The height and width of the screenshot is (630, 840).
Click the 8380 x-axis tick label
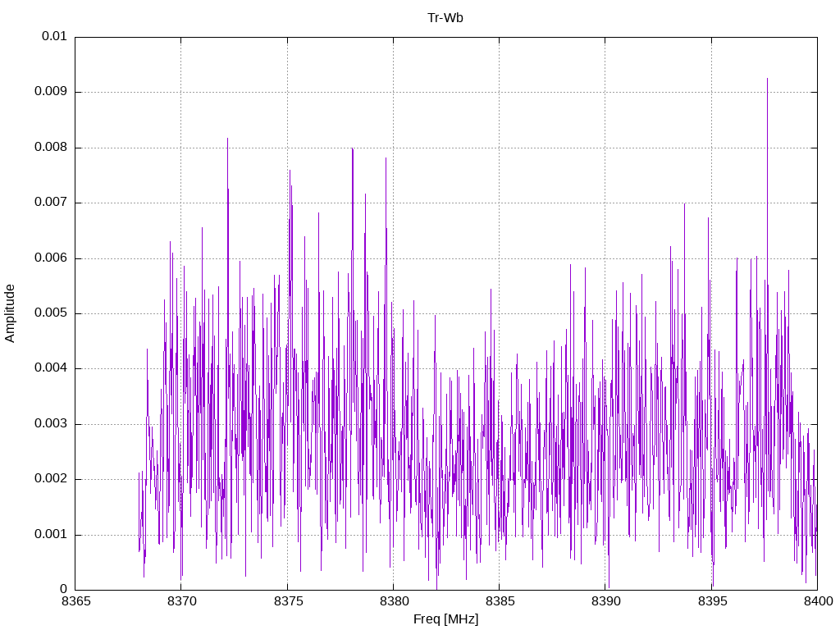coord(395,601)
